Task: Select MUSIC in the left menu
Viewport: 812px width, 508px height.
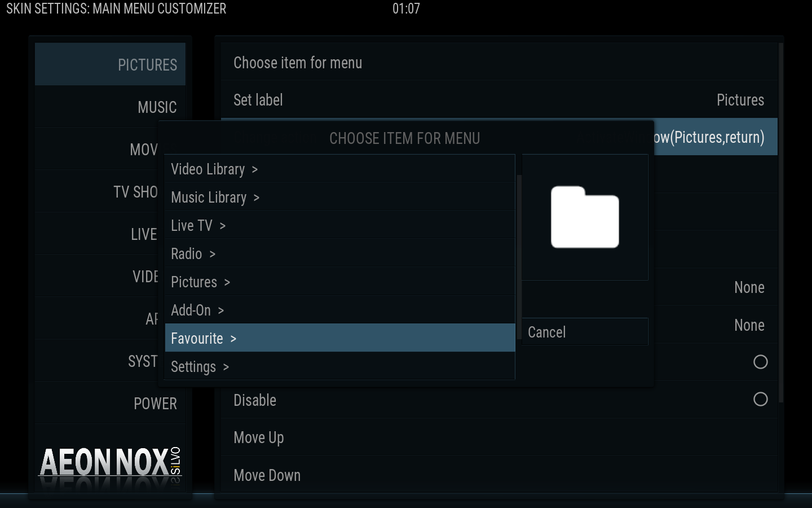Action: (x=110, y=107)
